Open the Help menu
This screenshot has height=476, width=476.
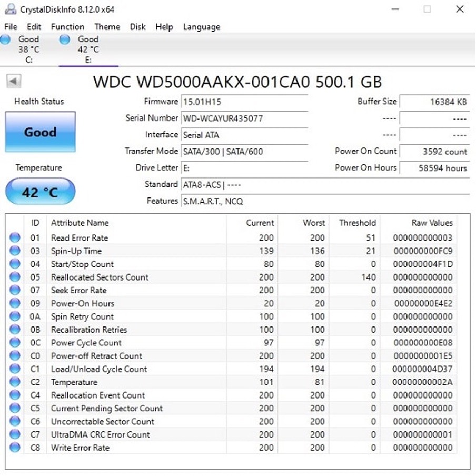[x=164, y=27]
